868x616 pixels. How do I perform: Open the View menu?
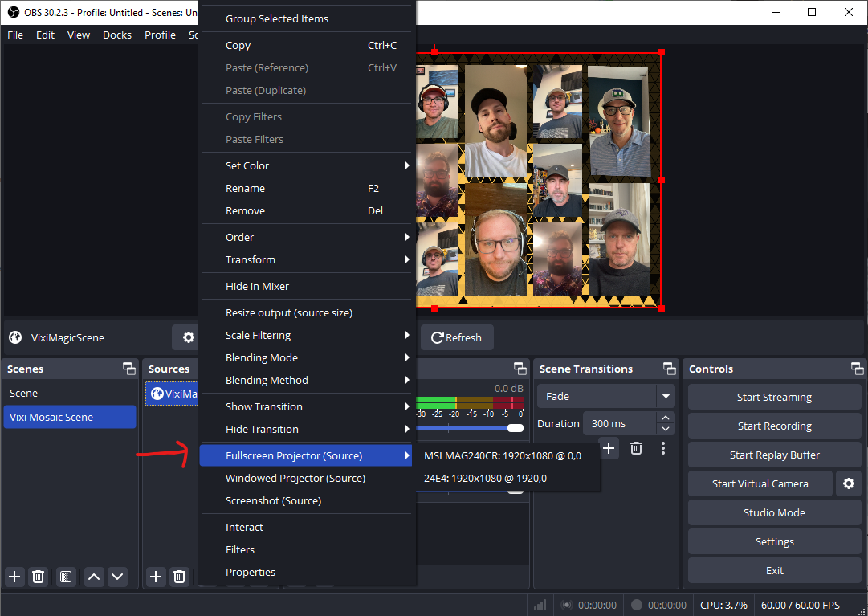tap(79, 35)
